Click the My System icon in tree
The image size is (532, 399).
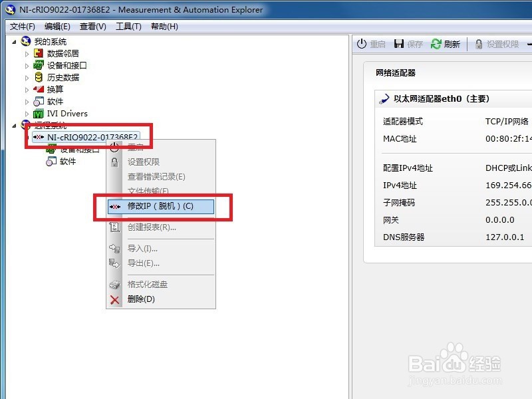[26, 41]
